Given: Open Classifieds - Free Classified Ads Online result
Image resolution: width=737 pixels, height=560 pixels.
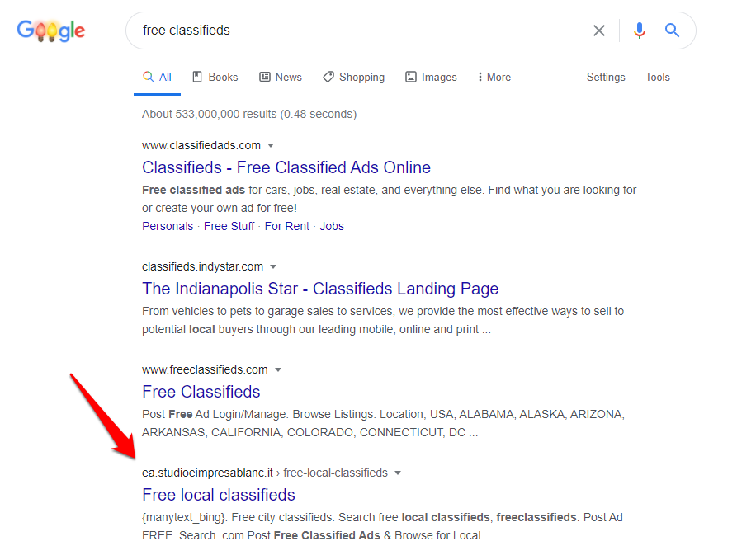Looking at the screenshot, I should coord(286,167).
